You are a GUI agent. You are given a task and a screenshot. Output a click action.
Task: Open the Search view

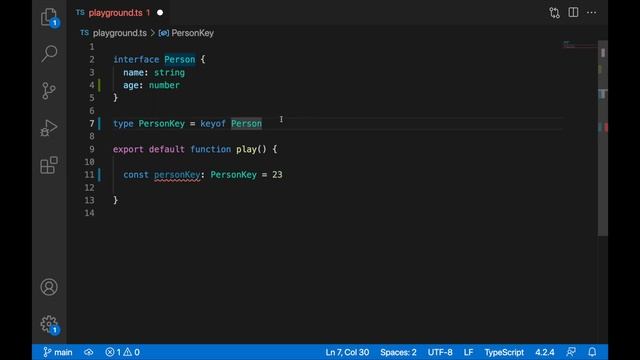pos(49,53)
